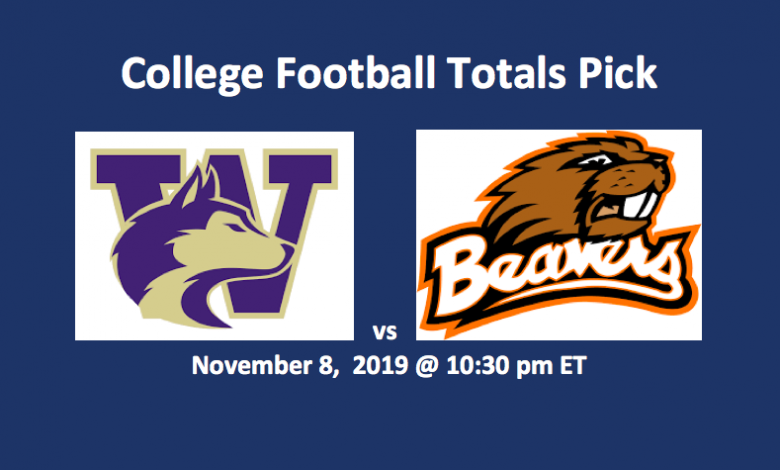Click the Oregon State Beavers logo
780x470 pixels.
(x=559, y=235)
